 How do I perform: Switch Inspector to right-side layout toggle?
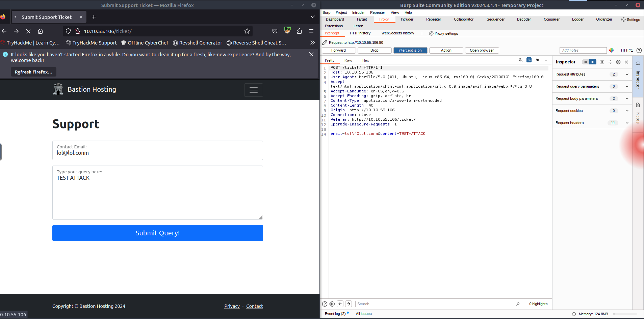point(593,62)
